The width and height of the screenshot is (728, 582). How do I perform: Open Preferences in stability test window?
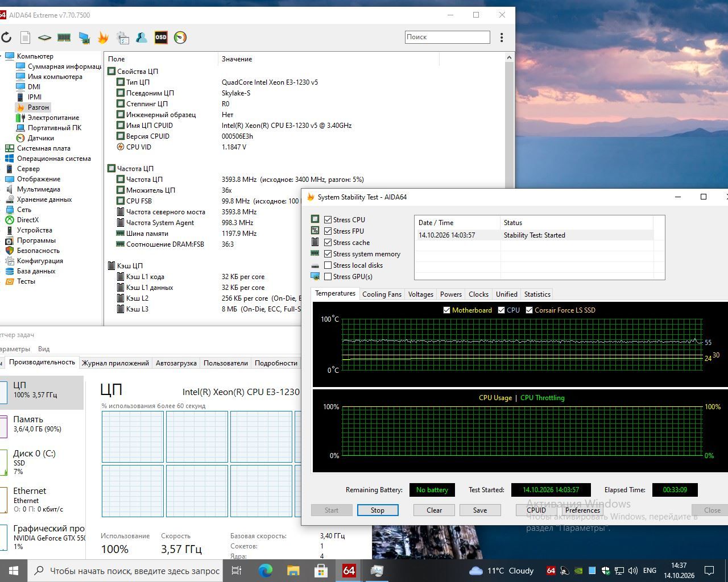point(582,510)
